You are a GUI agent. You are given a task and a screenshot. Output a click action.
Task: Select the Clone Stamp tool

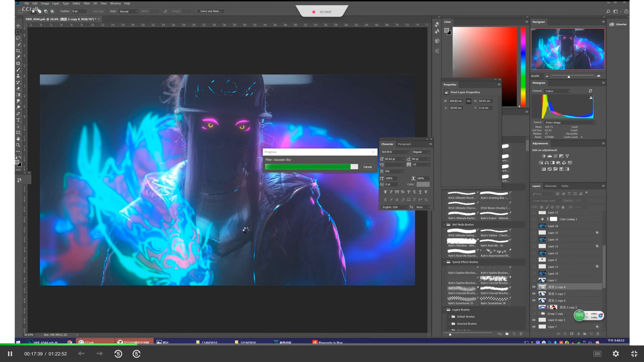(x=18, y=76)
